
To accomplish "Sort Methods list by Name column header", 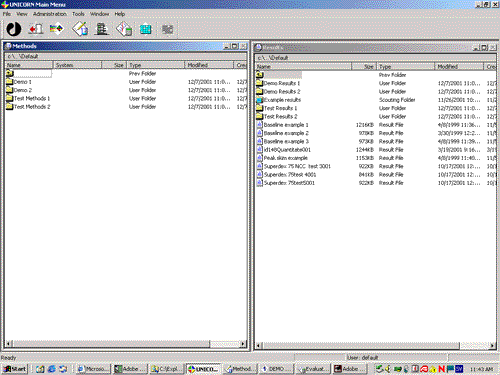I will pos(29,65).
